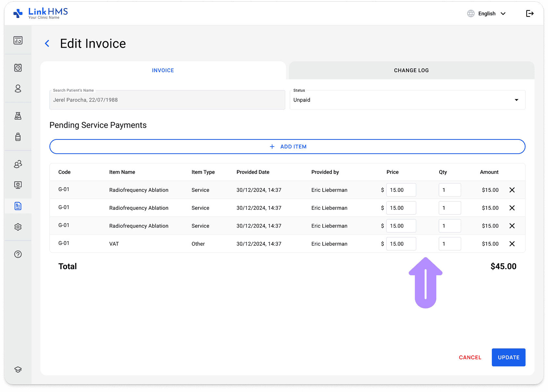Remove the VAT line item with X

pos(512,244)
